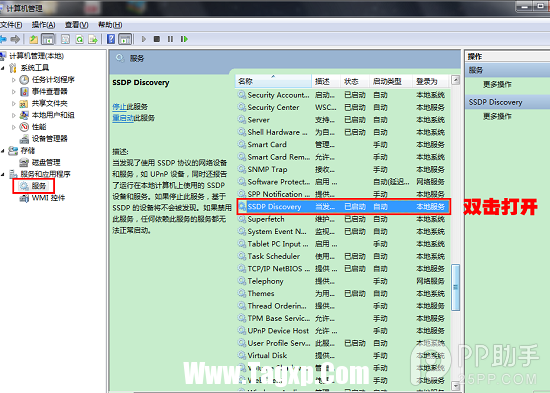Click the Forward arrow toolbar icon

click(15, 39)
